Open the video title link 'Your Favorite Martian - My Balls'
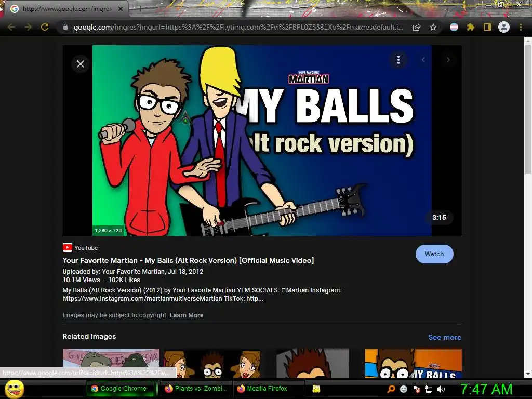 click(188, 260)
